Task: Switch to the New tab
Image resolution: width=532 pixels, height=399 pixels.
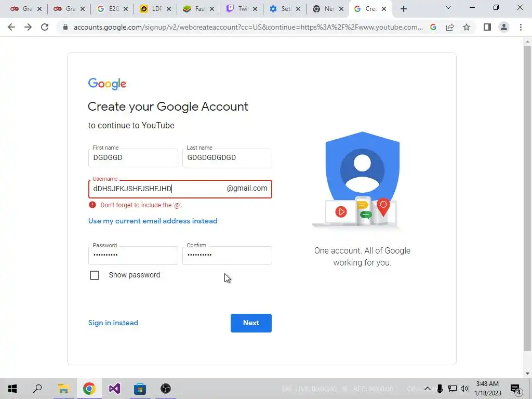Action: coord(323,9)
